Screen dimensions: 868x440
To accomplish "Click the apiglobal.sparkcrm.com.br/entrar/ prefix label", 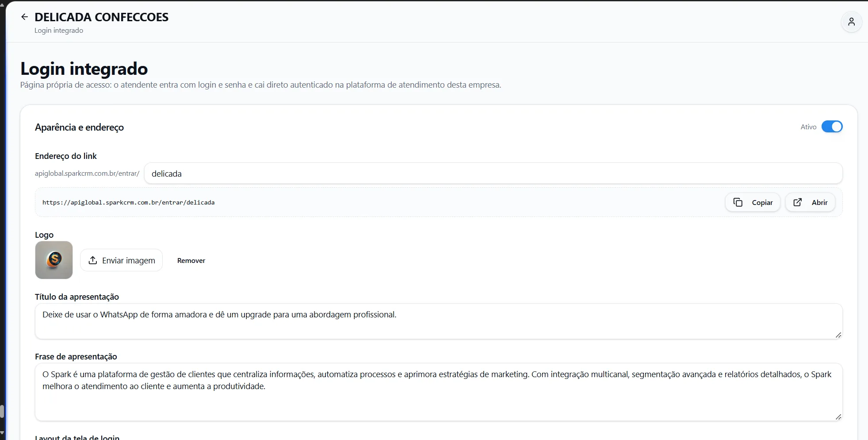I will (87, 174).
